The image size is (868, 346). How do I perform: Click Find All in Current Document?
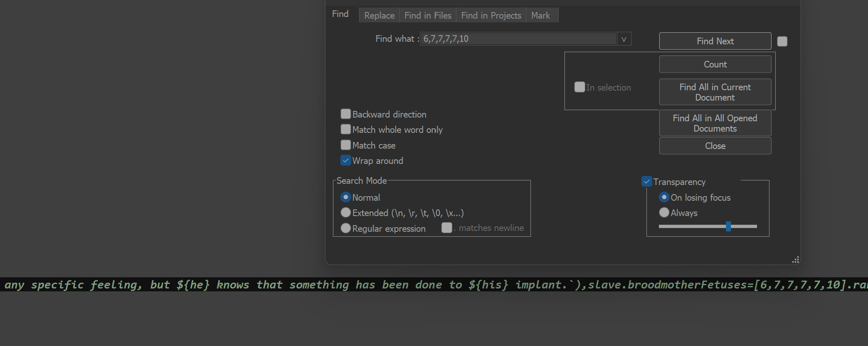(x=715, y=92)
